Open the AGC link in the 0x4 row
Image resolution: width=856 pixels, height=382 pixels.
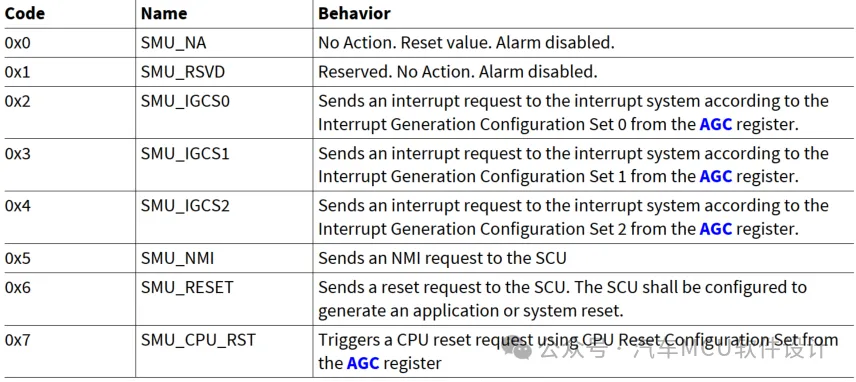pos(716,229)
